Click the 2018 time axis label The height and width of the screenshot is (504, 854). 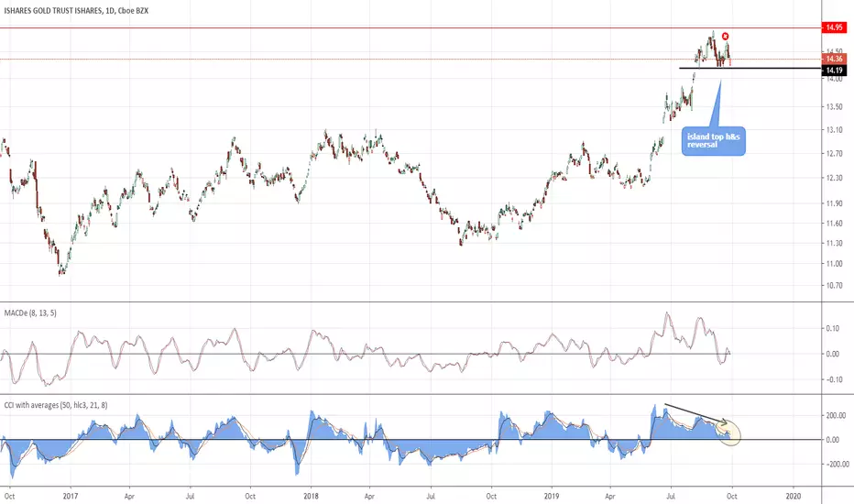click(x=311, y=497)
